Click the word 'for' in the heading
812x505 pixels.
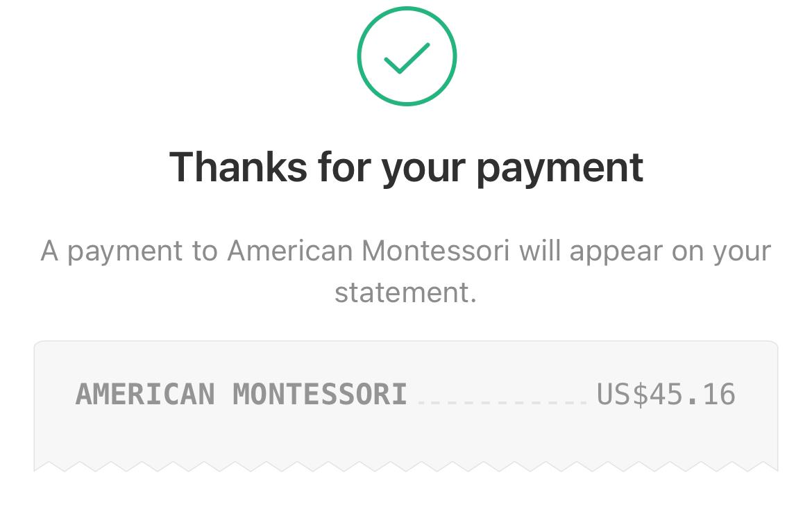(x=344, y=167)
